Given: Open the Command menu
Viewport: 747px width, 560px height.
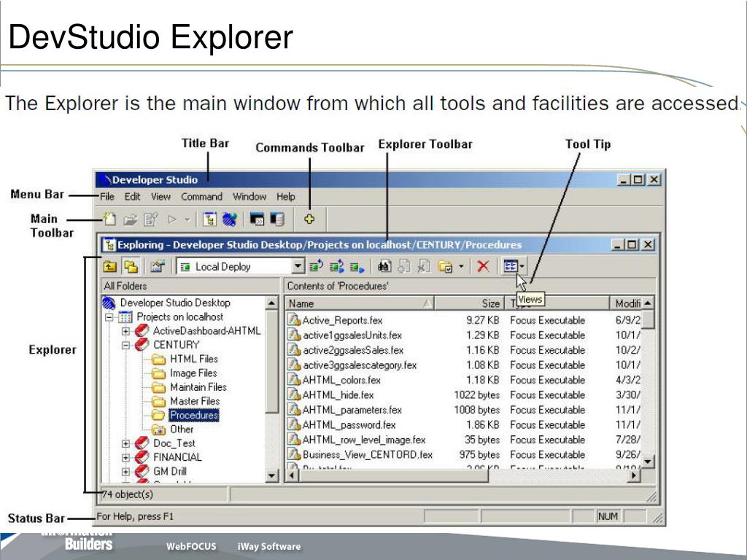Looking at the screenshot, I should [201, 196].
